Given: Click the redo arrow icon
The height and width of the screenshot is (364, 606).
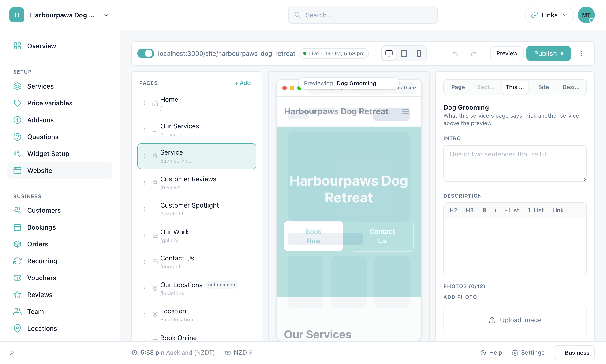Looking at the screenshot, I should pyautogui.click(x=474, y=53).
